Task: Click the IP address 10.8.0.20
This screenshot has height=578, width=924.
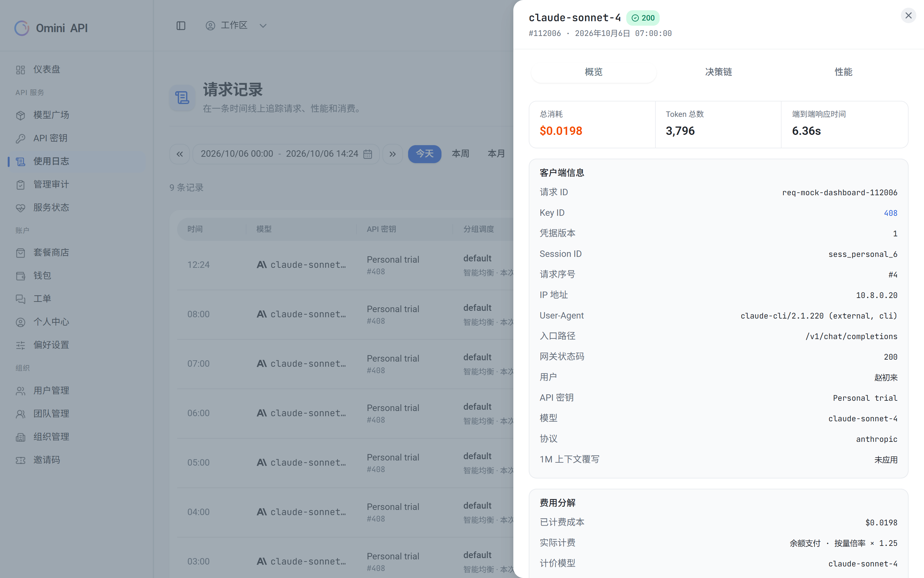Action: pyautogui.click(x=876, y=295)
